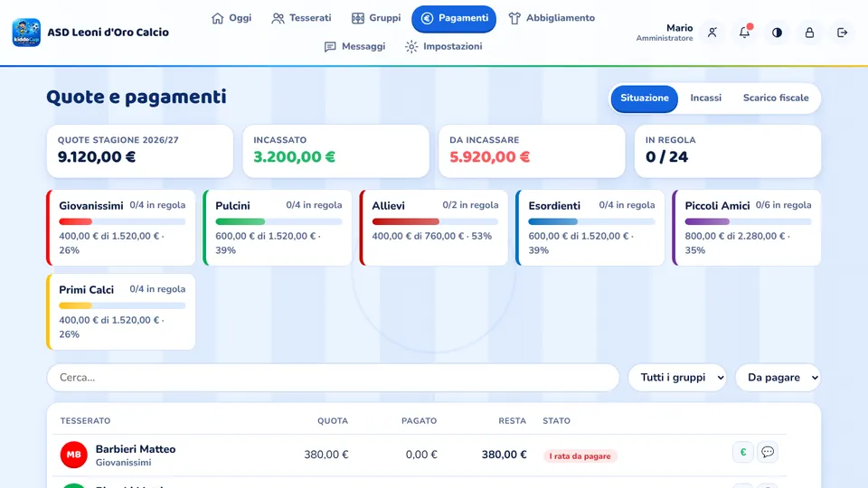Open the user profile person icon
The image size is (868, 488).
(x=712, y=33)
